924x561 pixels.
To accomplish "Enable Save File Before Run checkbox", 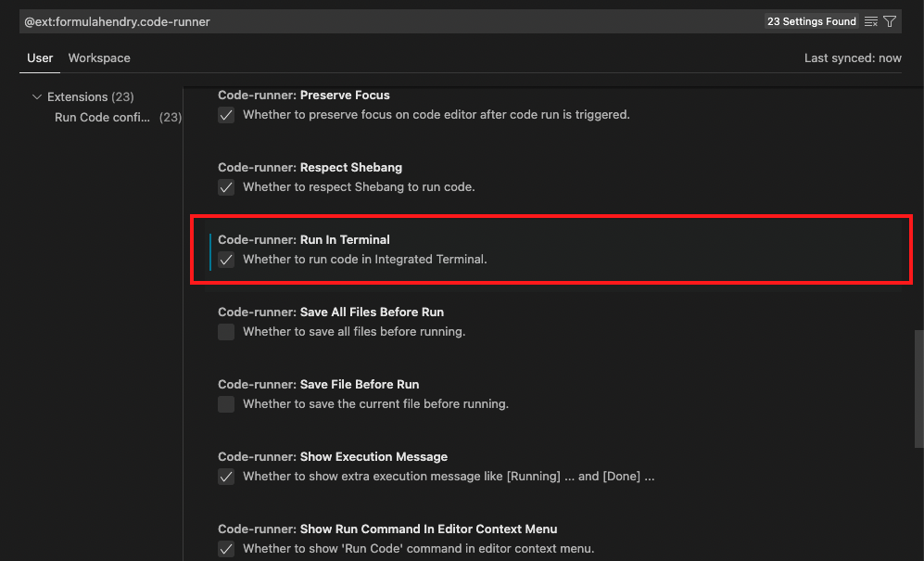I will [x=226, y=404].
